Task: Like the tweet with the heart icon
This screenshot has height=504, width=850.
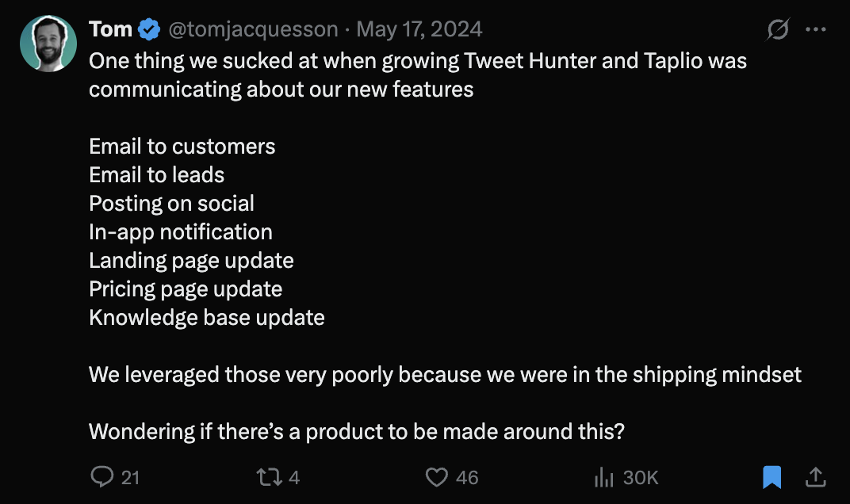Action: click(x=437, y=476)
